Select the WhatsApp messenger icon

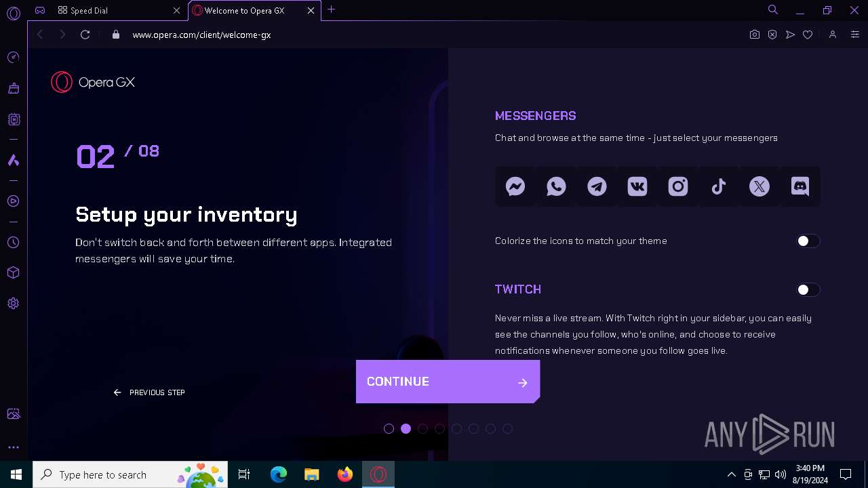pyautogui.click(x=556, y=186)
